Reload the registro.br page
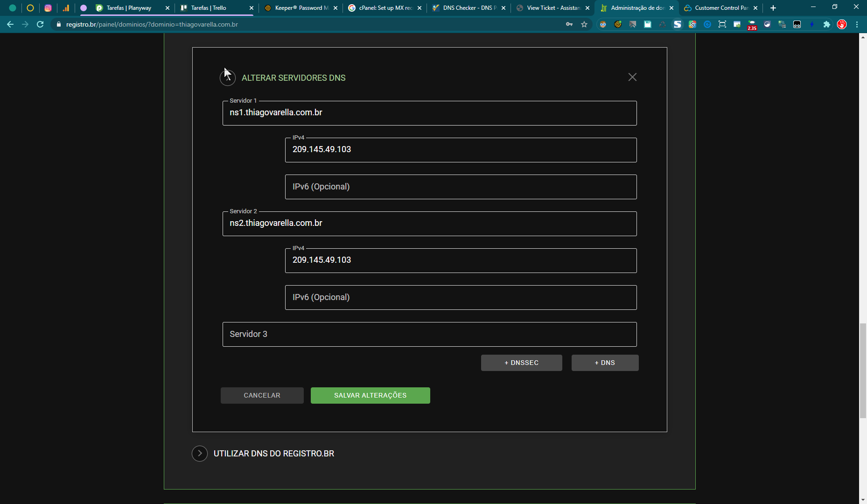The width and height of the screenshot is (867, 504). [x=40, y=24]
